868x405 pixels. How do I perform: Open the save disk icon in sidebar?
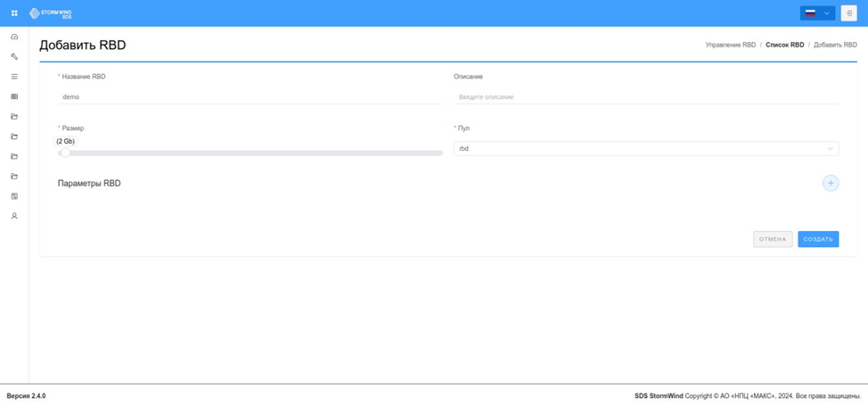point(14,196)
